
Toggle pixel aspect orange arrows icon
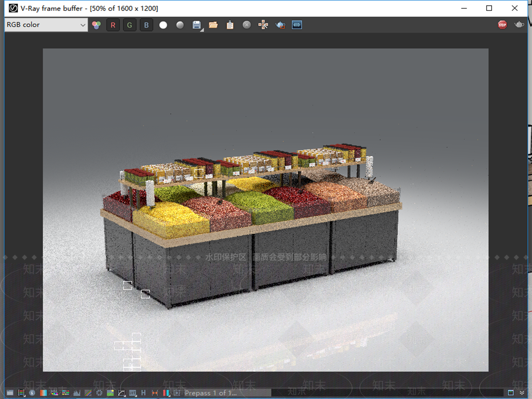pos(155,393)
